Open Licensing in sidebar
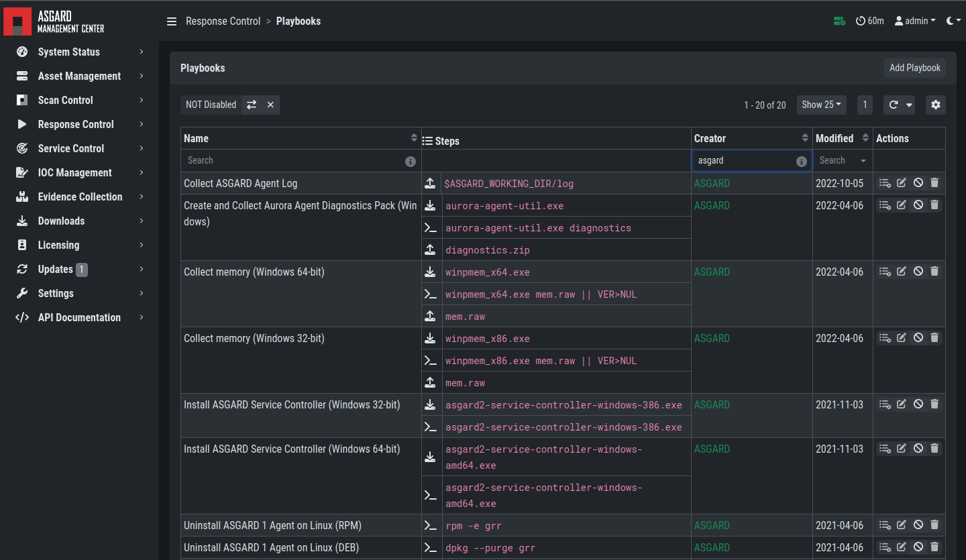Viewport: 966px width, 560px height. [79, 245]
